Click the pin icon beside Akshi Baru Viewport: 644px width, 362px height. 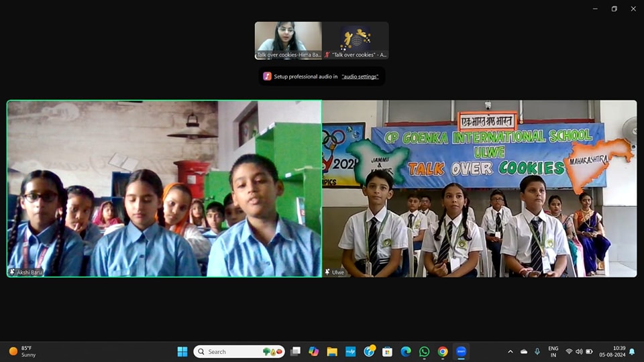tap(12, 272)
